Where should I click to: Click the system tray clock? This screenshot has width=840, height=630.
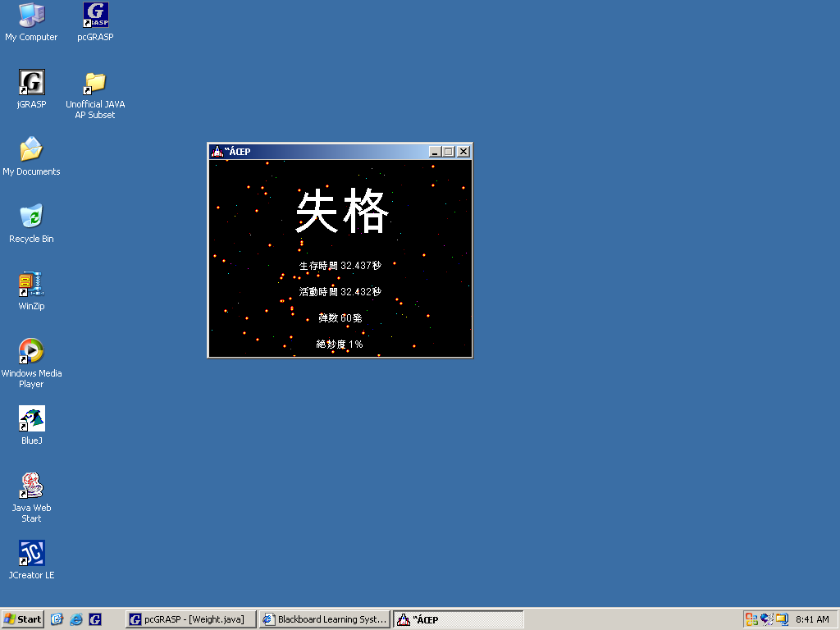point(812,619)
